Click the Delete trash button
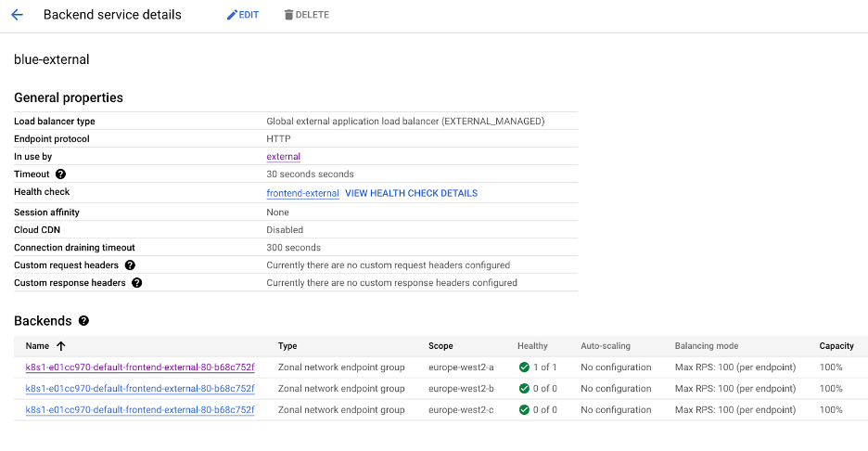868x451 pixels. click(306, 15)
